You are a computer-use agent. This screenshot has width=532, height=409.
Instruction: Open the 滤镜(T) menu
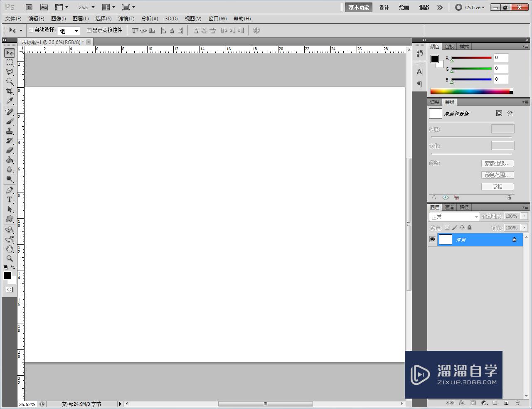(126, 19)
